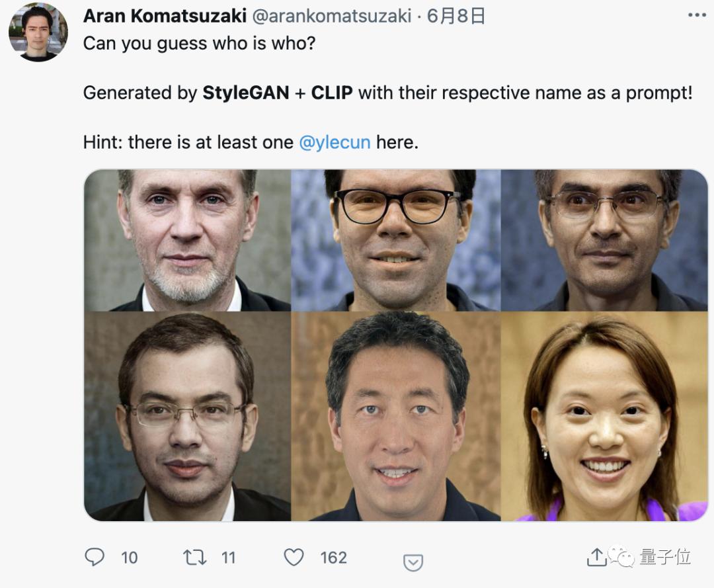Open the three-dot more options menu

(x=696, y=15)
